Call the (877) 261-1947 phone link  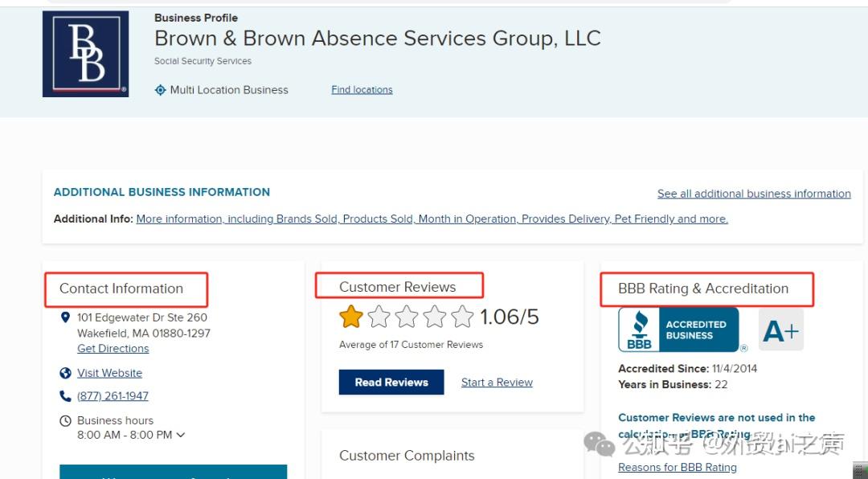[113, 396]
